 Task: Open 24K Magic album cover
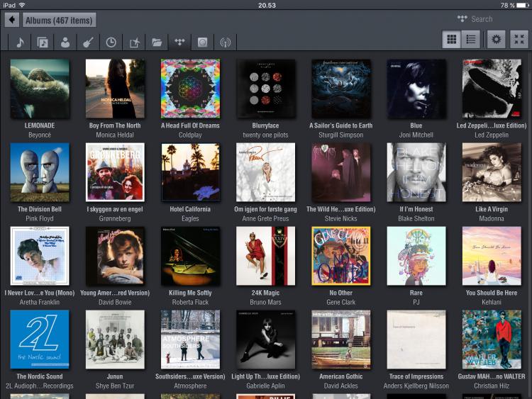(266, 256)
